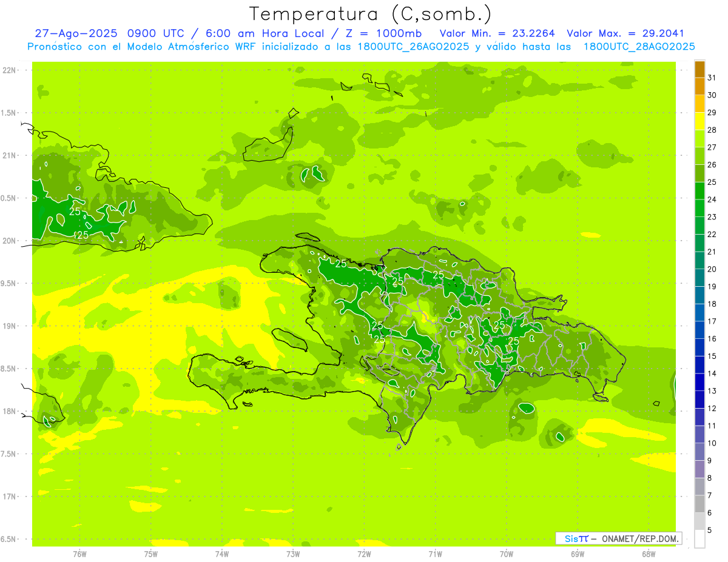Click the map title "Temperatura (C,somb.)"
Viewport: 728px width, 562px height.
click(371, 15)
